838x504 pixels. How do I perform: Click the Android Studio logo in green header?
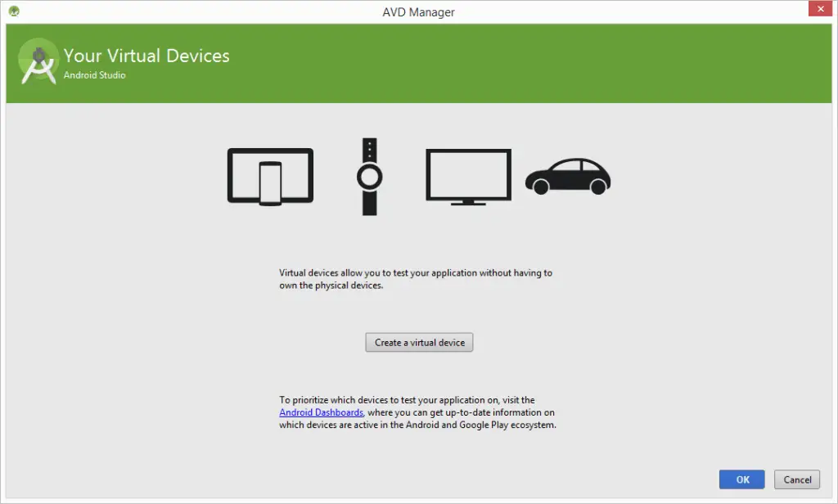pyautogui.click(x=38, y=61)
